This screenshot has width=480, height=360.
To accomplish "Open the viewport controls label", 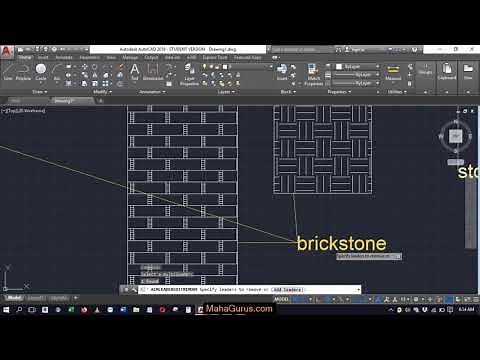I will click(x=24, y=110).
